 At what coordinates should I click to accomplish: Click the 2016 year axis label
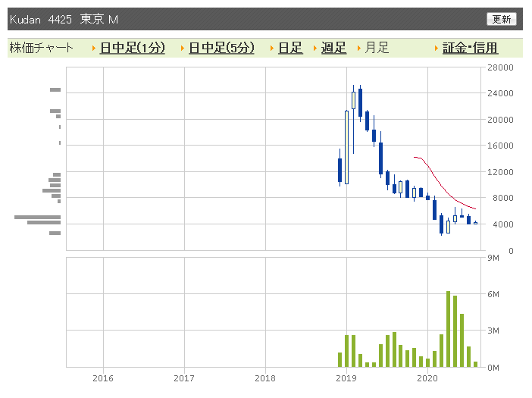point(103,378)
